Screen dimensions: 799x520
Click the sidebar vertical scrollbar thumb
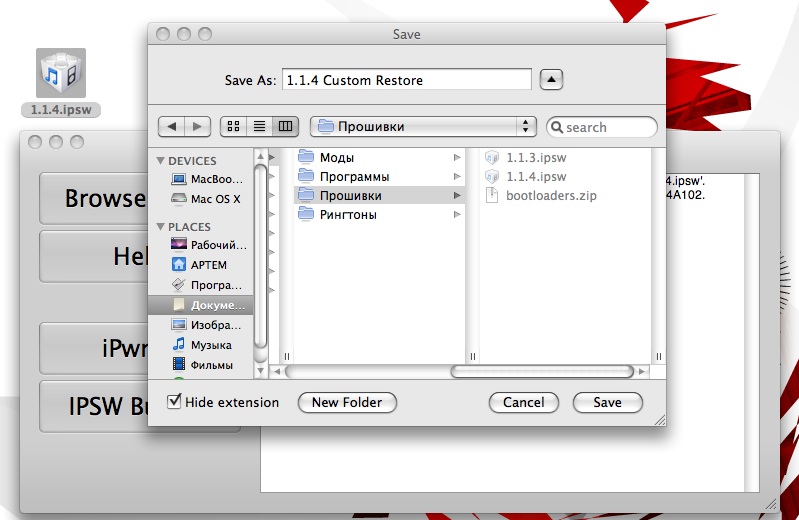point(260,256)
